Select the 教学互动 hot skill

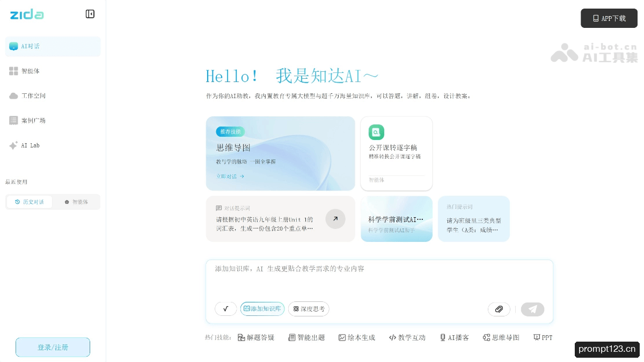407,337
